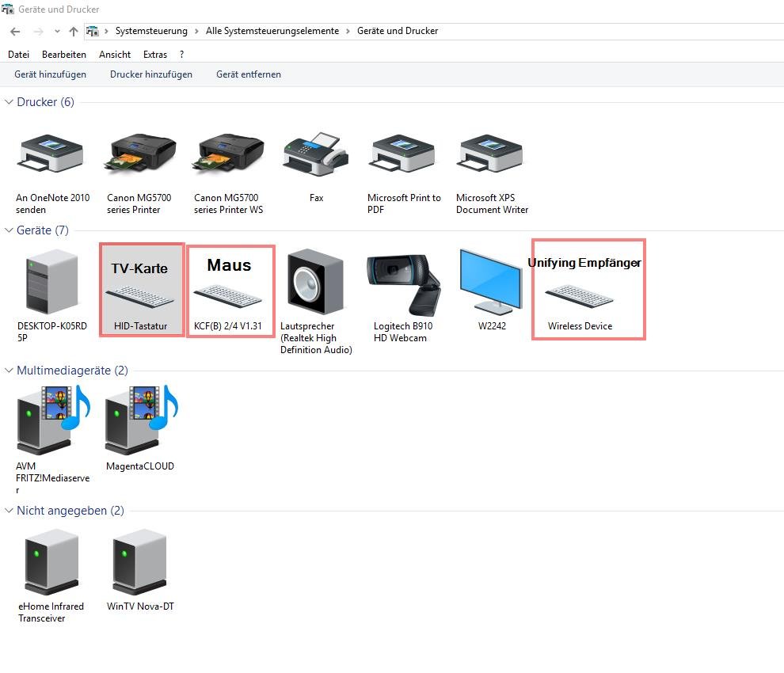784x673 pixels.
Task: Select the DESKTOP-K05RD5P computer icon
Action: 52,282
